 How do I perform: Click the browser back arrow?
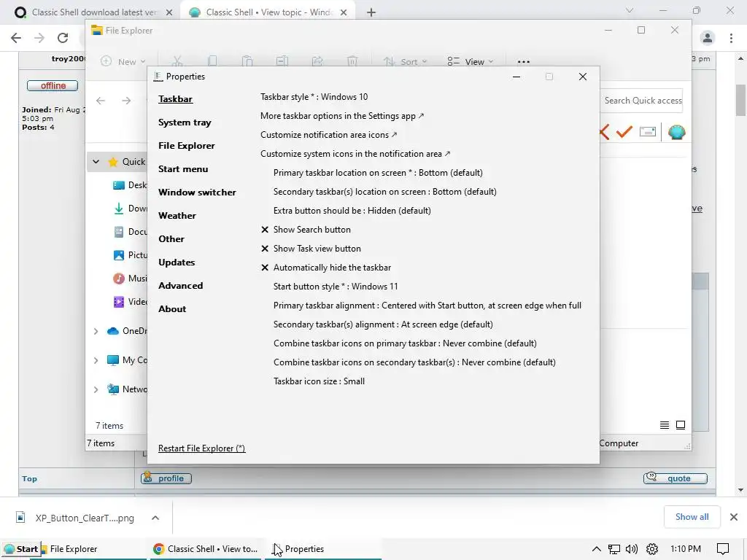click(16, 38)
